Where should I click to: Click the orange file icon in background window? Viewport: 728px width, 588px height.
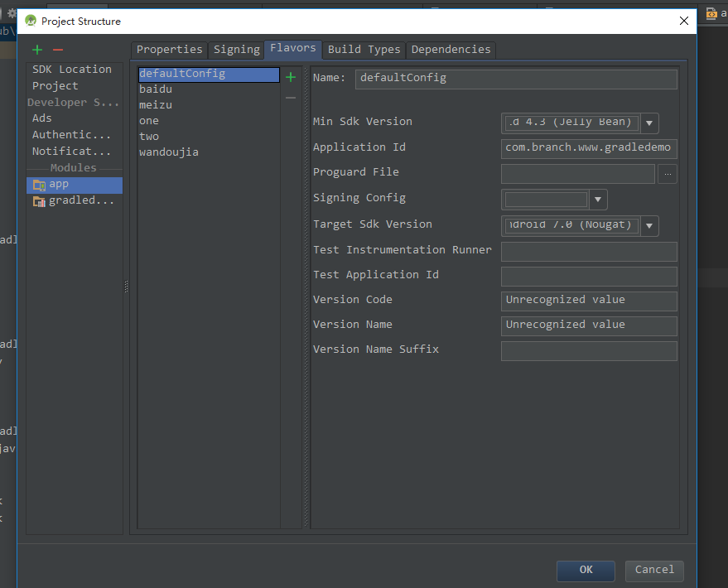[x=711, y=14]
